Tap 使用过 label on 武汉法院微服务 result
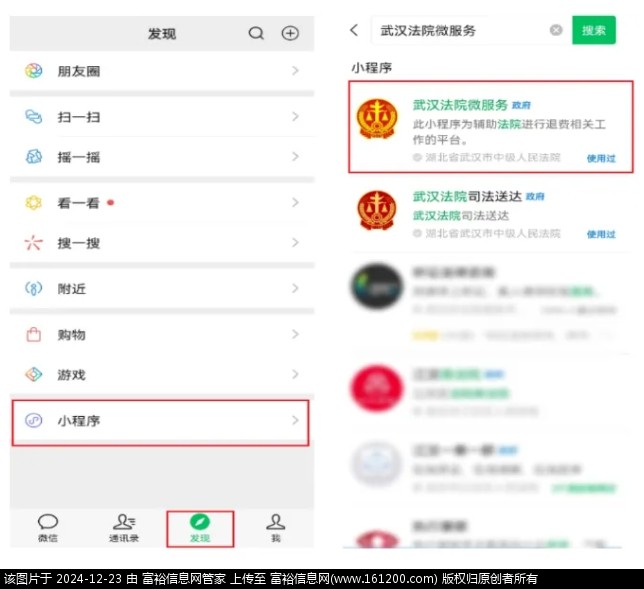Screen dimensions: 644x589 pos(601,158)
